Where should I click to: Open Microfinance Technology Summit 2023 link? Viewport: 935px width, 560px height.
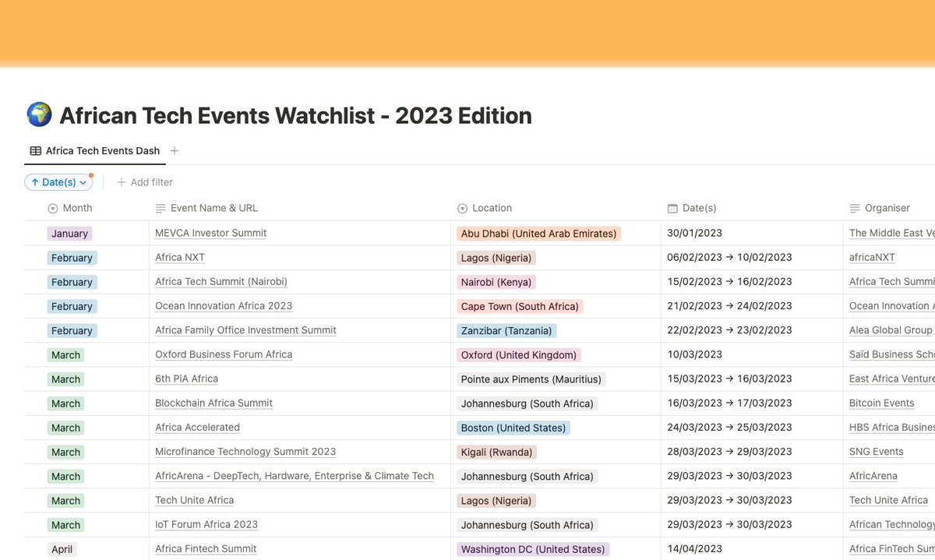pos(245,452)
